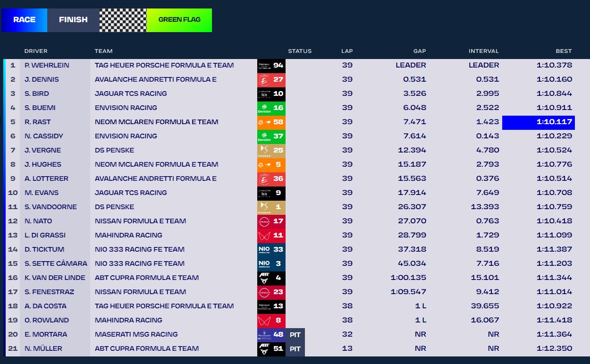Image resolution: width=590 pixels, height=364 pixels.
Task: Click Rowland's best lap 1:11.418
Action: 555,320
